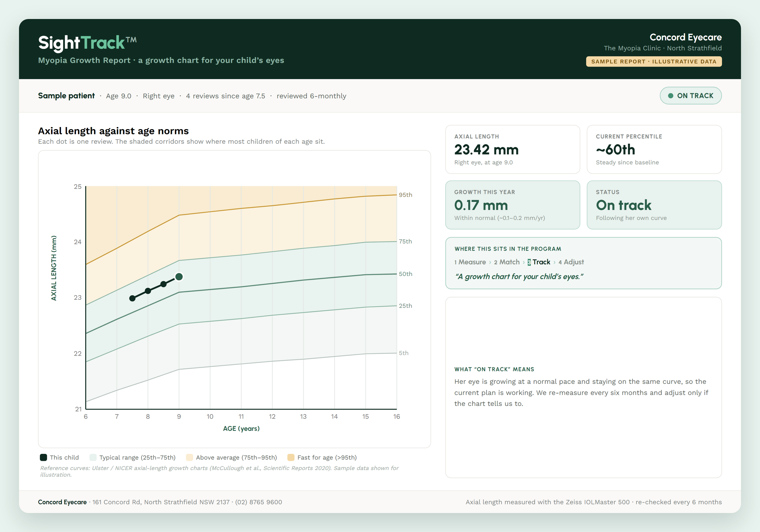This screenshot has height=532, width=760.
Task: Click the Sample patient name
Action: tap(66, 96)
